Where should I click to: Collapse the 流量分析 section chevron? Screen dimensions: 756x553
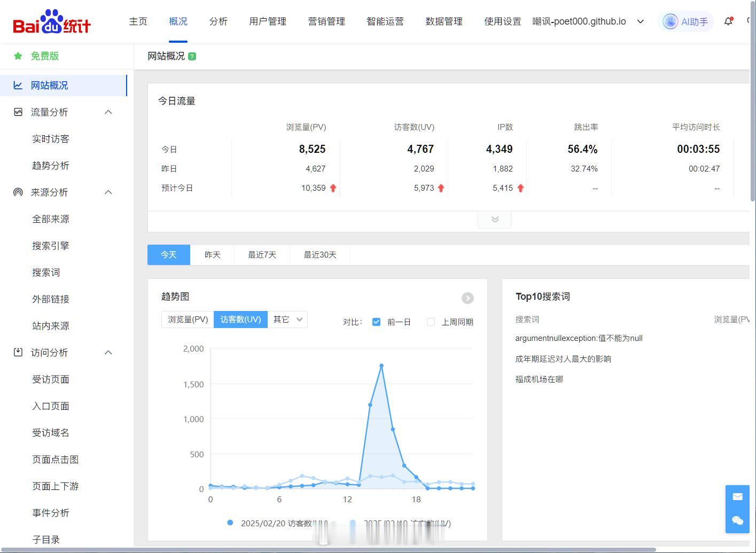point(108,112)
